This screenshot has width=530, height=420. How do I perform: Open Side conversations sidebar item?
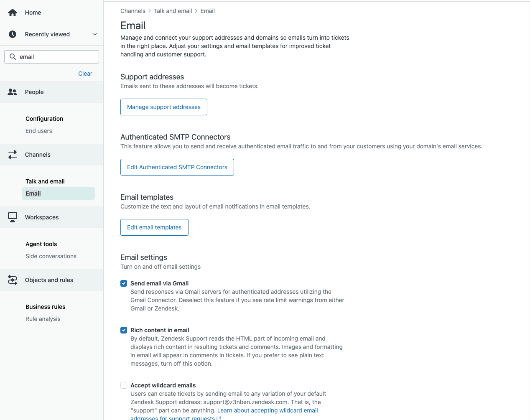coord(51,256)
